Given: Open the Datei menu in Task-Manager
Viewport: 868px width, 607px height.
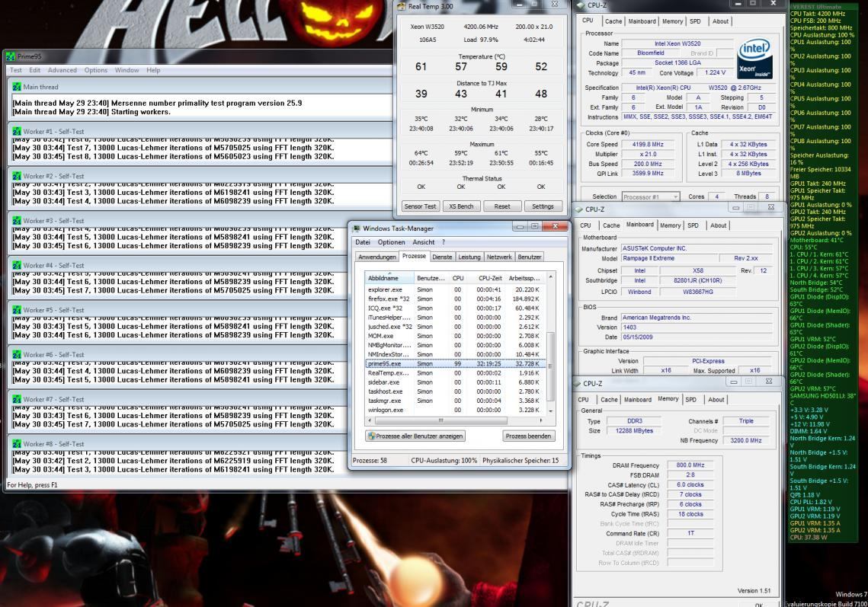Looking at the screenshot, I should tap(363, 242).
